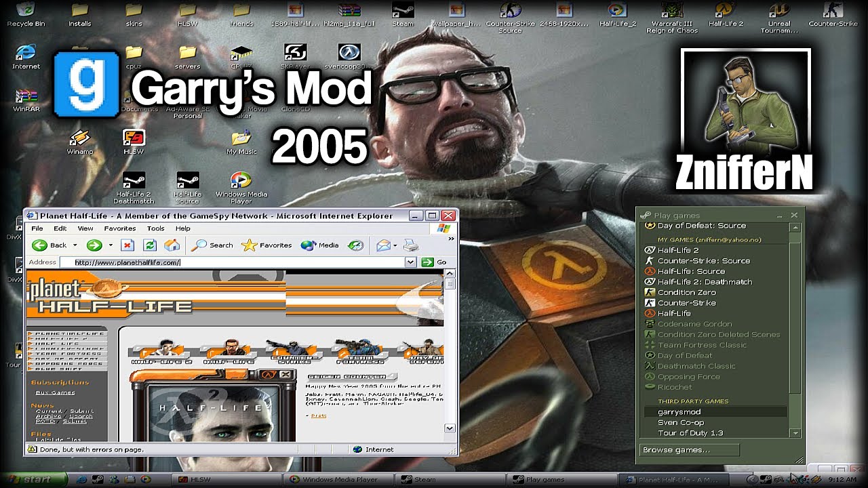Open the Edit menu in Internet Explorer

pyautogui.click(x=60, y=228)
